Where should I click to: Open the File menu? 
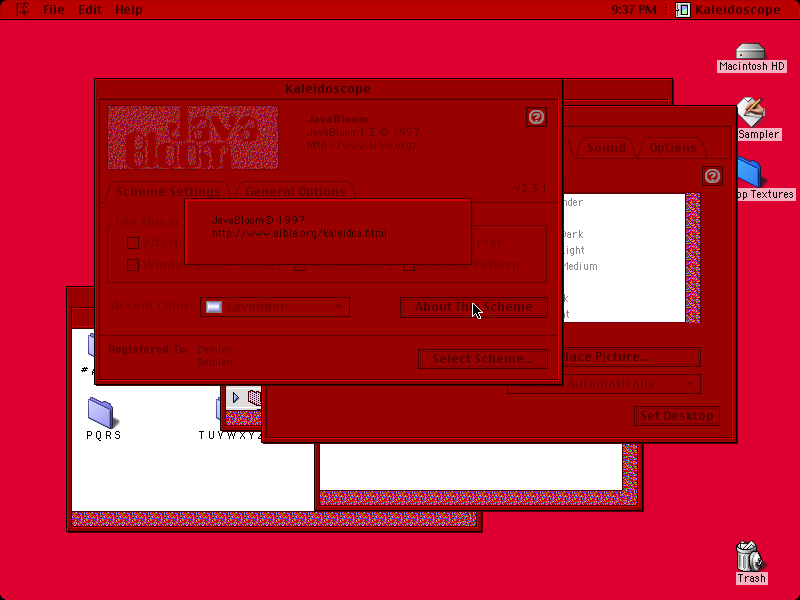[x=54, y=10]
